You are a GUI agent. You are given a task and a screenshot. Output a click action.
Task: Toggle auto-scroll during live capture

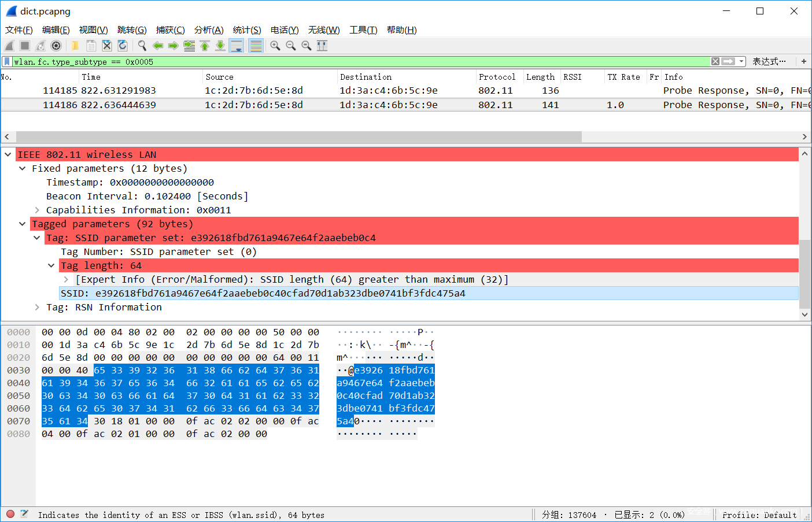click(x=237, y=46)
